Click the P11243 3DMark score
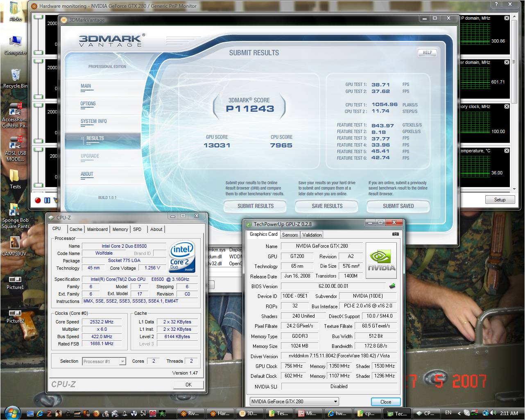 [250, 109]
